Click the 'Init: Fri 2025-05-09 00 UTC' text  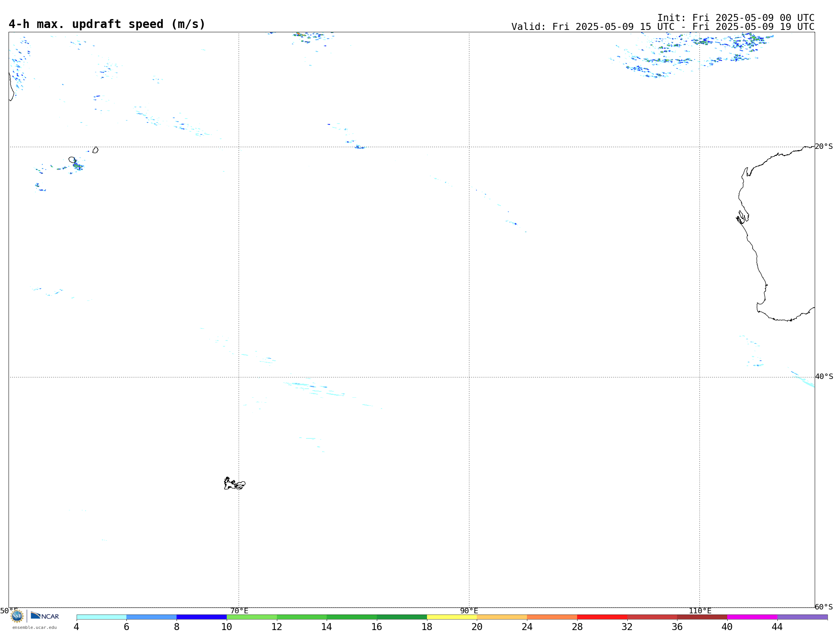coord(736,18)
